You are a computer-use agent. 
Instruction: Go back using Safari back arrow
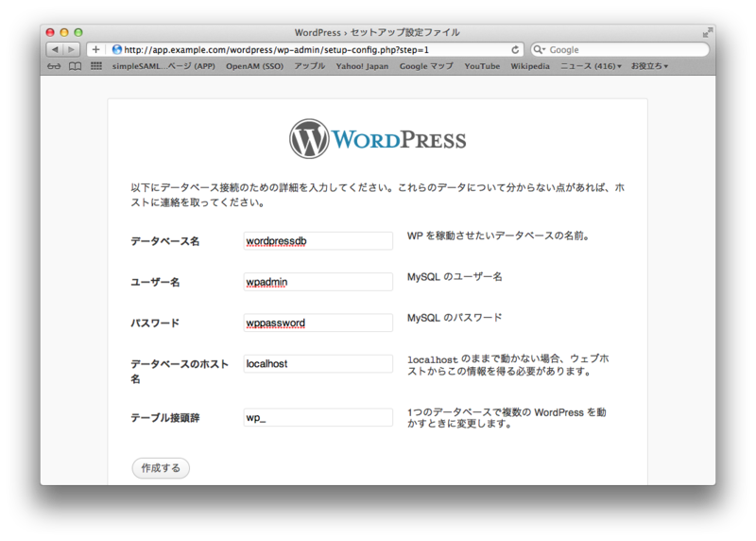click(x=55, y=50)
